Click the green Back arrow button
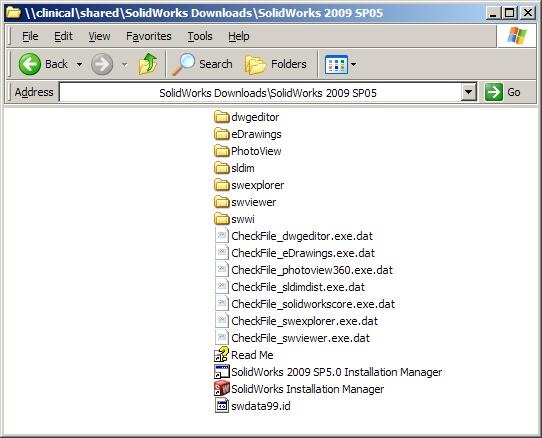 point(30,64)
